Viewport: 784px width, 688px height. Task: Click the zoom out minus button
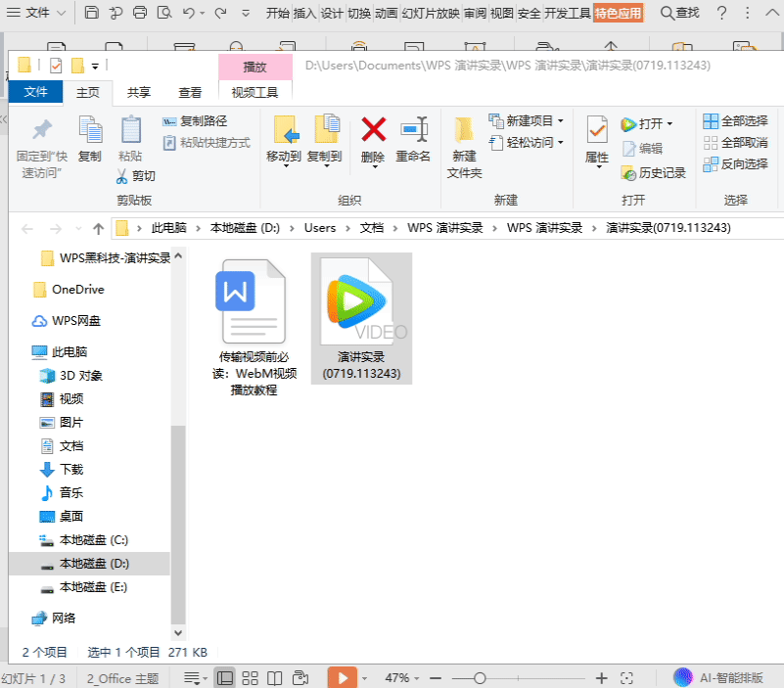[x=436, y=678]
